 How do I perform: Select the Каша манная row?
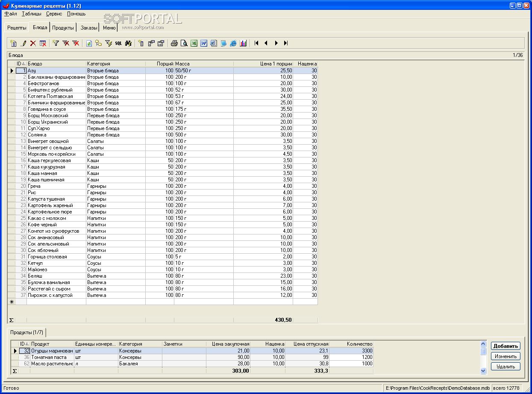pos(163,173)
